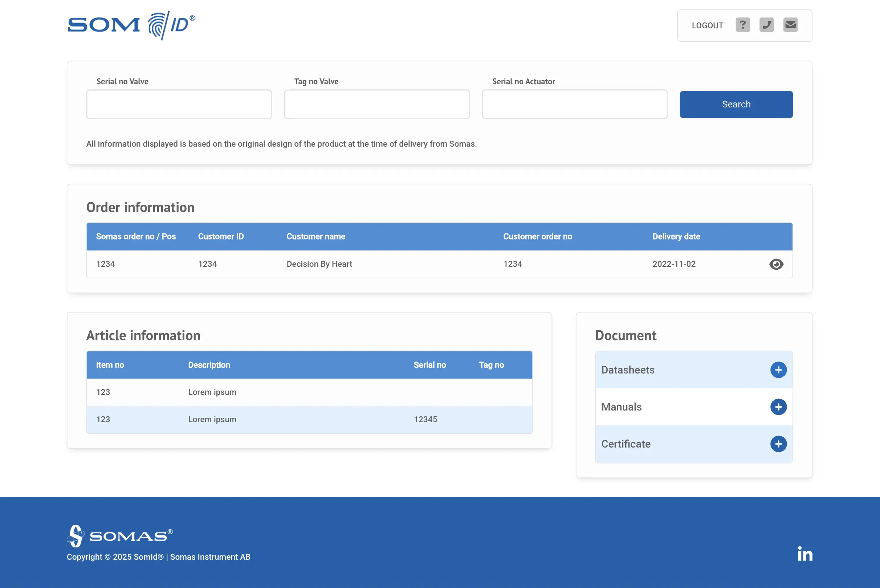The height and width of the screenshot is (588, 880).
Task: Click the phone contact icon
Action: pyautogui.click(x=767, y=25)
